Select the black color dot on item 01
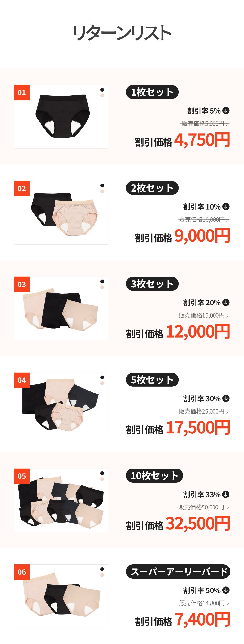244x644 pixels. (102, 90)
